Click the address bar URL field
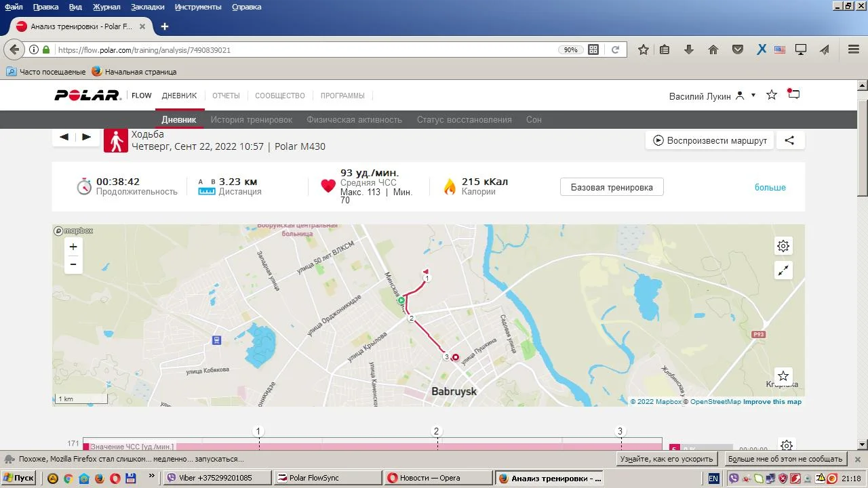 point(305,49)
